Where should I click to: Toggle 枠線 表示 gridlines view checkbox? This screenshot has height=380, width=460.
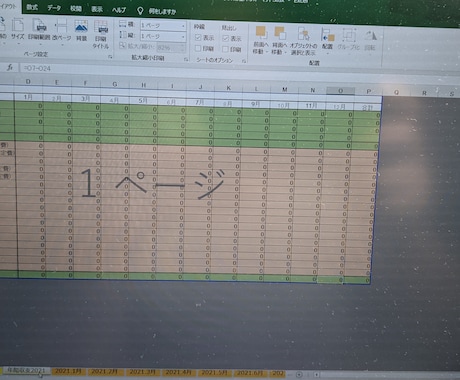(198, 38)
